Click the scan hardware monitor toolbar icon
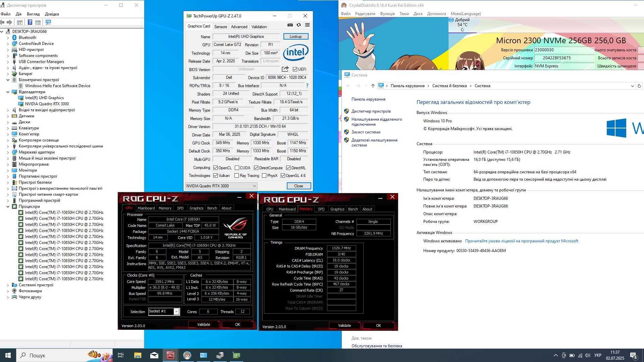Viewport: 644px width, 362px height. [x=48, y=22]
